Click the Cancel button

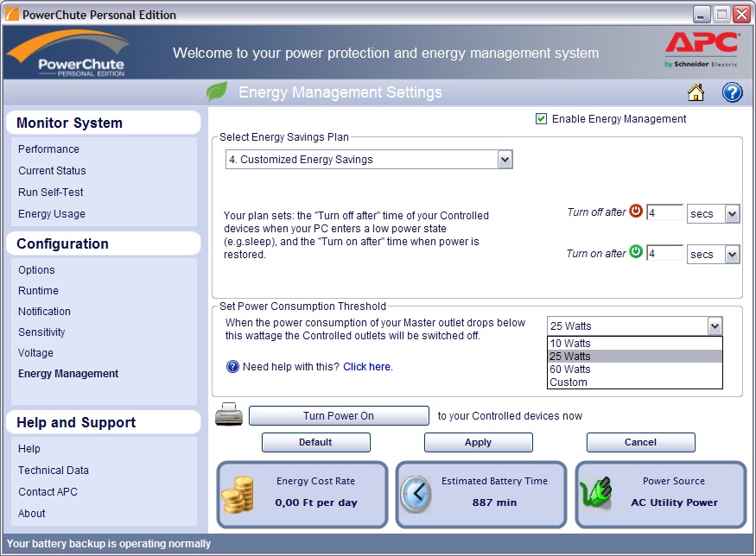click(x=641, y=442)
